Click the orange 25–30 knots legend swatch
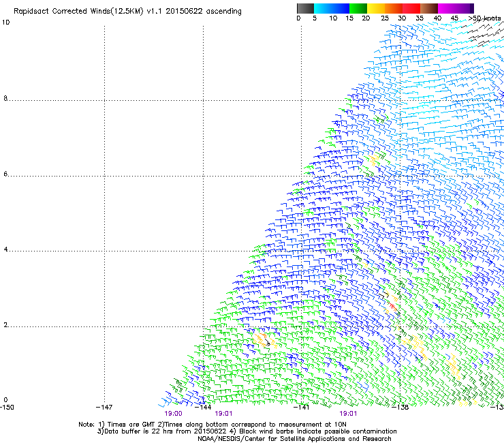Screen dimensions: 504x443 click(x=394, y=8)
